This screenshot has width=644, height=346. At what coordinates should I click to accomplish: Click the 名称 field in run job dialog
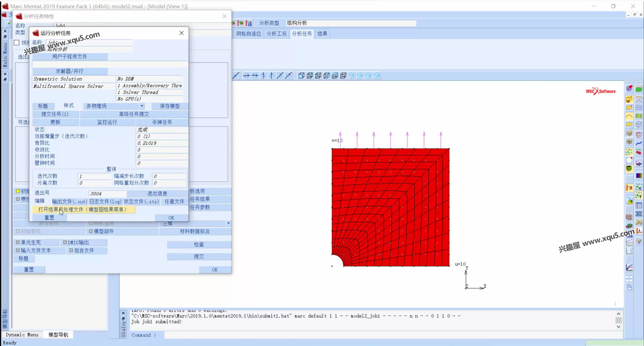tap(89, 42)
